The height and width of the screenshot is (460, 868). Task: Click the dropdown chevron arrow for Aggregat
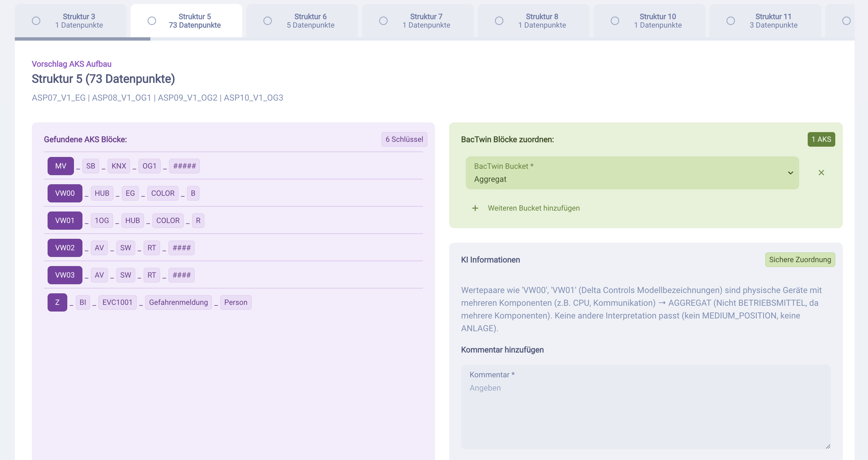790,173
